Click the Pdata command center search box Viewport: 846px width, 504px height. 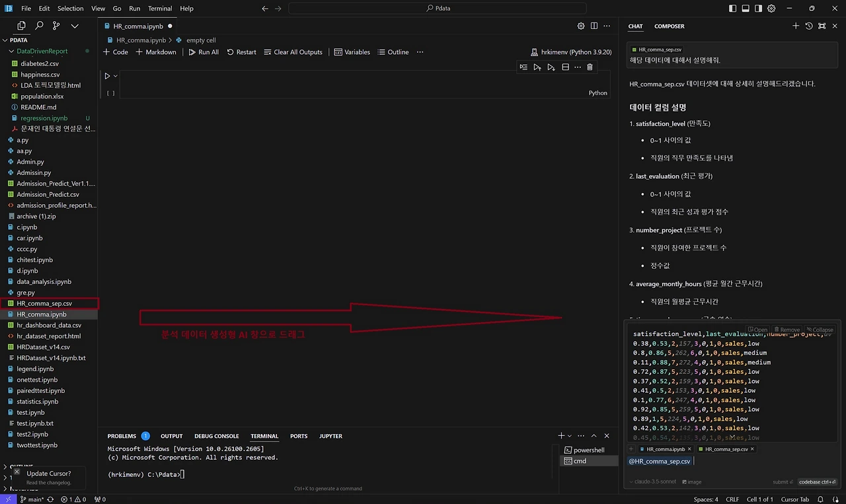pyautogui.click(x=438, y=9)
